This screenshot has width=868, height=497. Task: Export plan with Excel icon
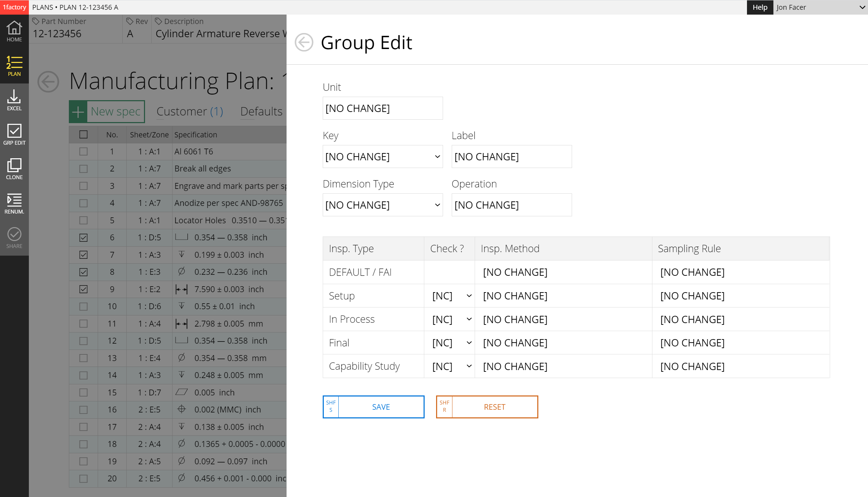[14, 100]
